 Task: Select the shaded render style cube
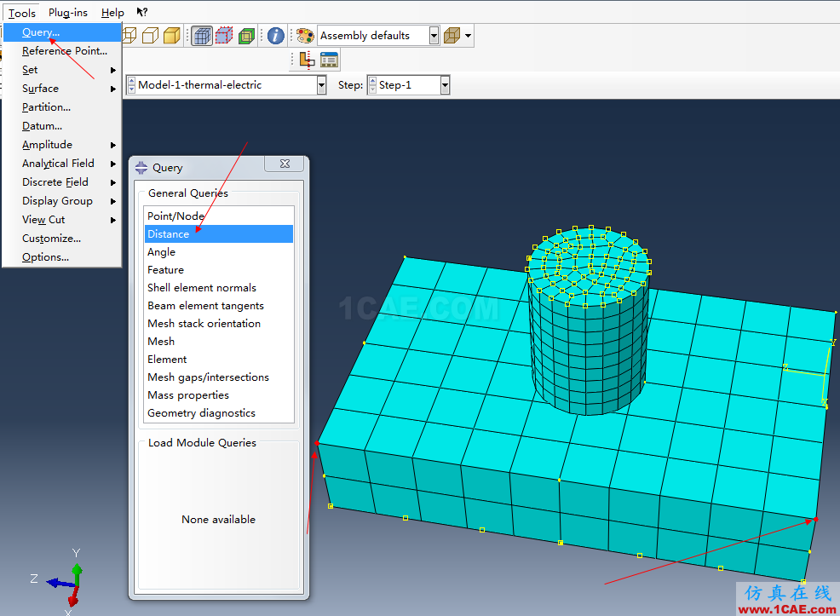click(x=171, y=36)
